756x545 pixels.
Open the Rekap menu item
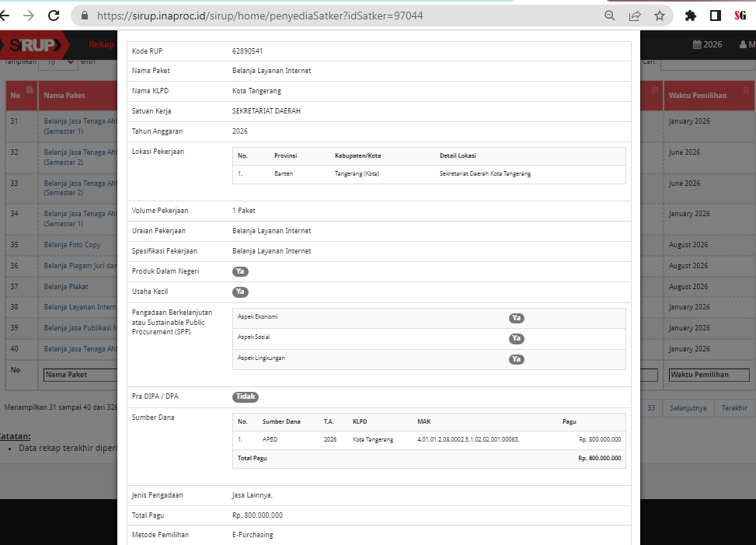pos(101,44)
